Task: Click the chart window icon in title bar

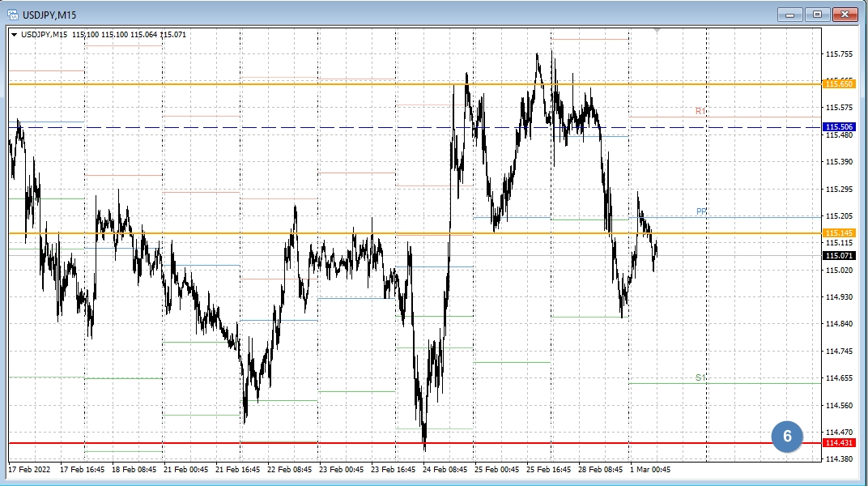Action: [x=14, y=14]
